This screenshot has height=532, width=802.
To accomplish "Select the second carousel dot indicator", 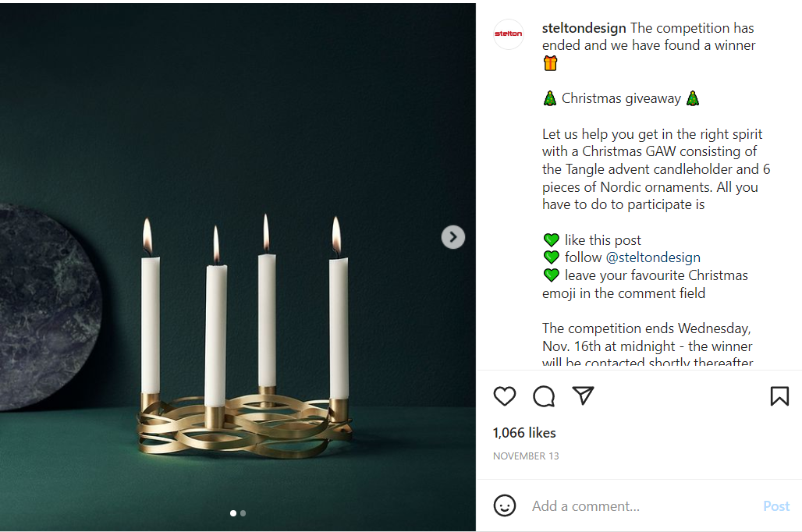I will [243, 513].
